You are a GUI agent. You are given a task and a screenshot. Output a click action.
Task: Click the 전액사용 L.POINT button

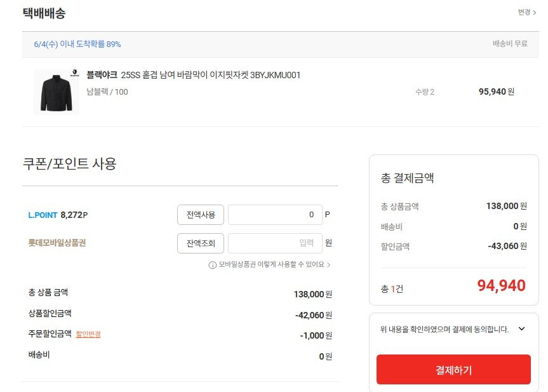(x=201, y=215)
